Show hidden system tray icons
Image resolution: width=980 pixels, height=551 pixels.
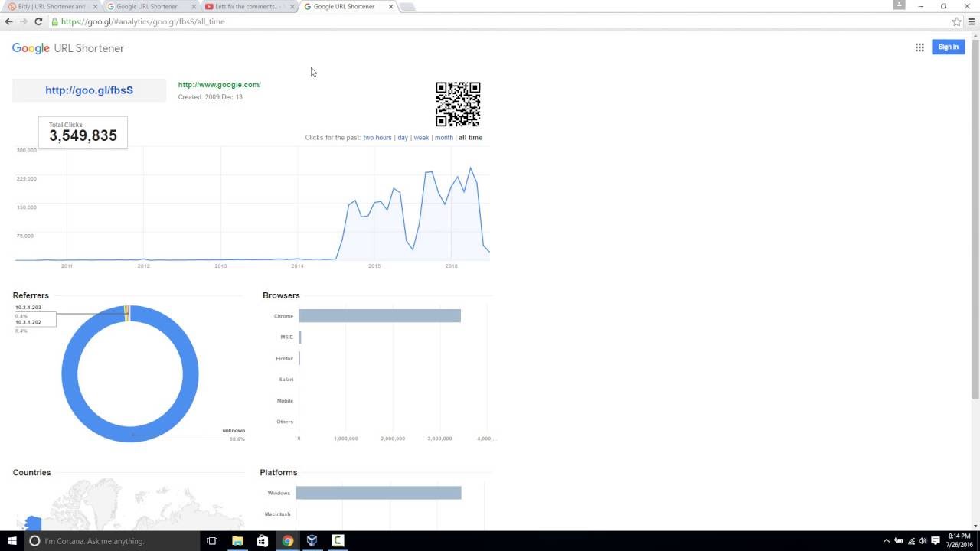coord(887,541)
